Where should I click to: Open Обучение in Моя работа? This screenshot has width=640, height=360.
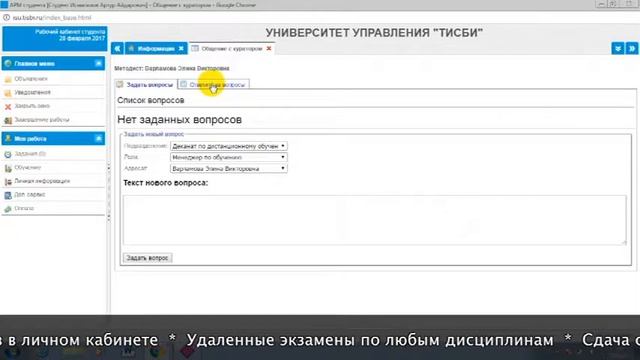pyautogui.click(x=28, y=167)
